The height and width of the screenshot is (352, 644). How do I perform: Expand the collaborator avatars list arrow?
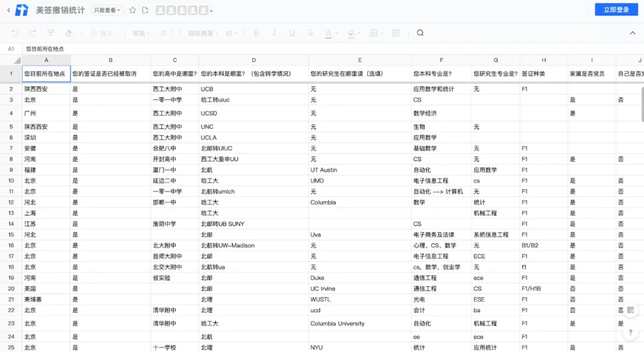click(211, 11)
